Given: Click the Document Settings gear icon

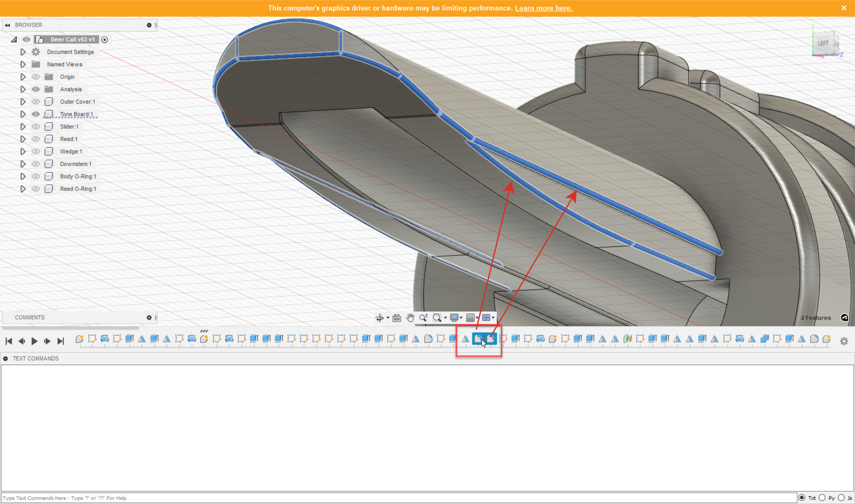Looking at the screenshot, I should (x=36, y=52).
